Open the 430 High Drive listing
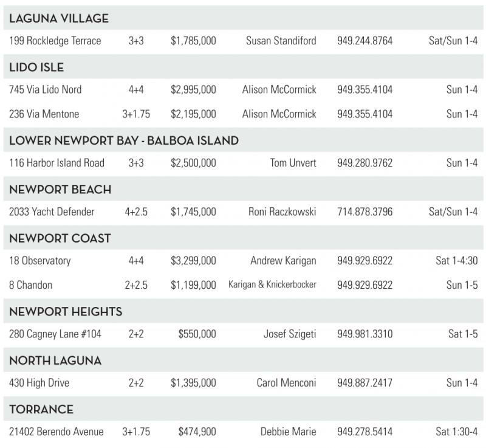The height and width of the screenshot is (448, 486). pos(39,383)
